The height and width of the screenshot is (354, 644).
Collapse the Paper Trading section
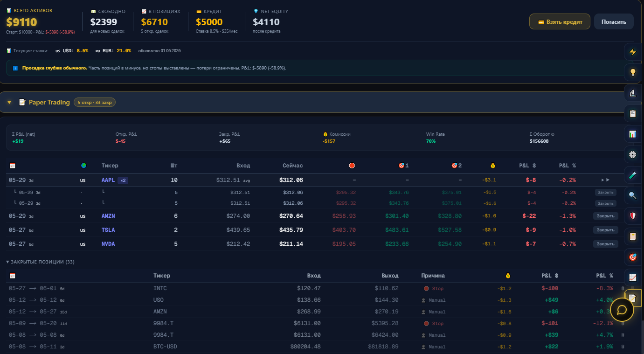(x=9, y=102)
